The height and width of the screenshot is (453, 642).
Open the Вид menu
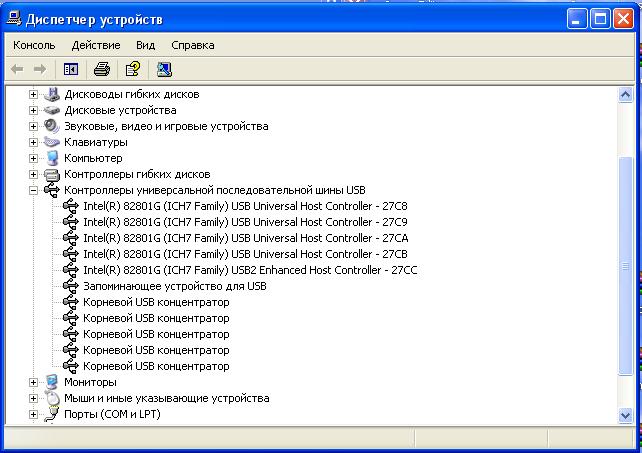point(146,45)
